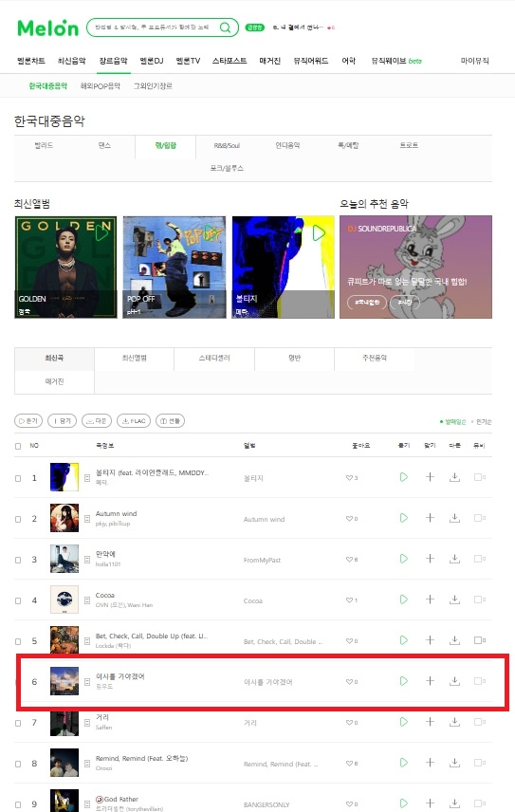515x812 pixels.
Task: Open the POP OFF album thumbnail
Action: (174, 267)
